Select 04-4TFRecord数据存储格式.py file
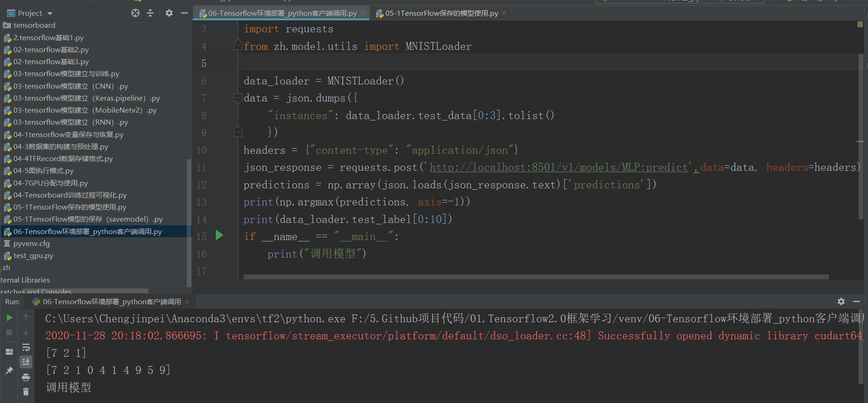 [x=63, y=159]
